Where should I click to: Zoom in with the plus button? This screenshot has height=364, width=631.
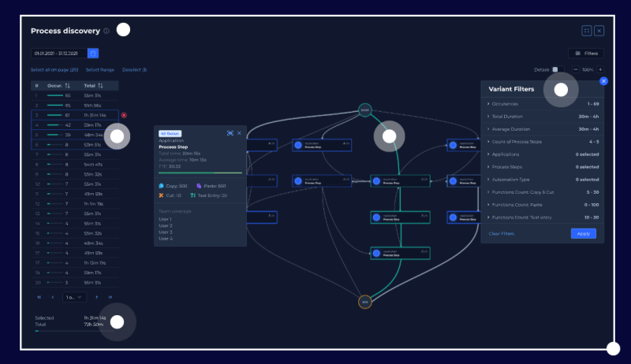coord(600,69)
